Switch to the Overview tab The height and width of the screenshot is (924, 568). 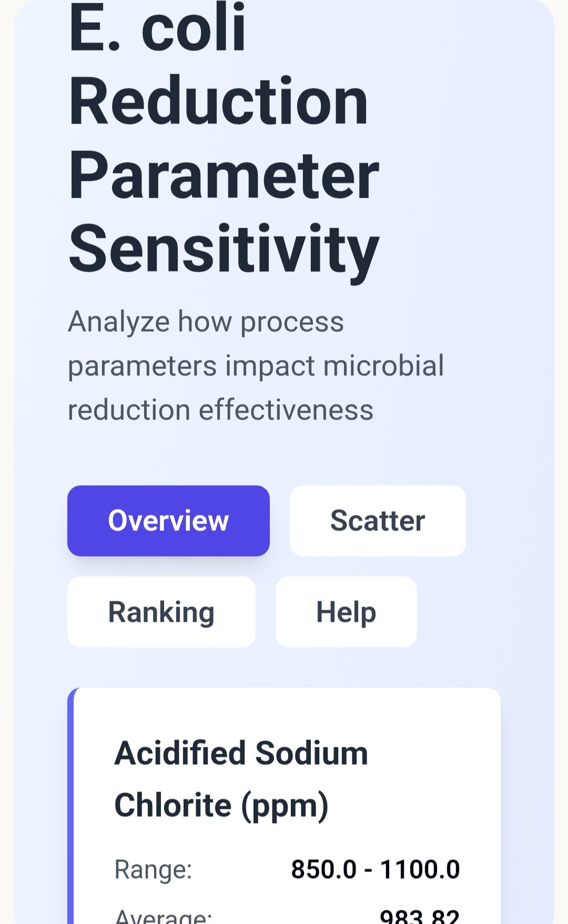[x=168, y=520]
